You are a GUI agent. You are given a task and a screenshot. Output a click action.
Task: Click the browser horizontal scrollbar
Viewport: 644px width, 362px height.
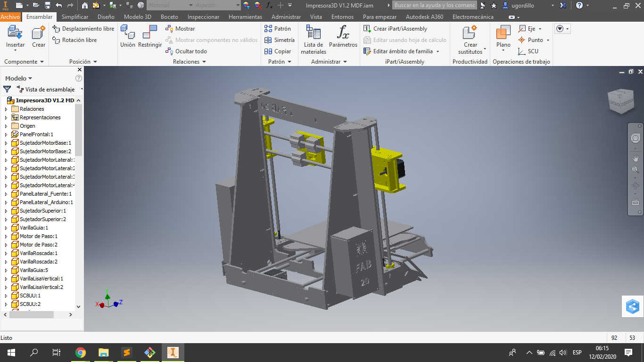click(x=32, y=314)
